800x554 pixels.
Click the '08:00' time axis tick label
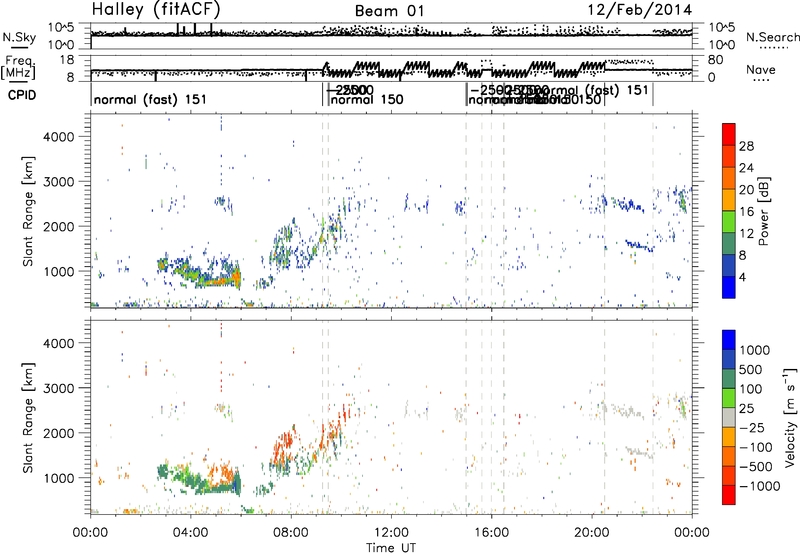291,533
